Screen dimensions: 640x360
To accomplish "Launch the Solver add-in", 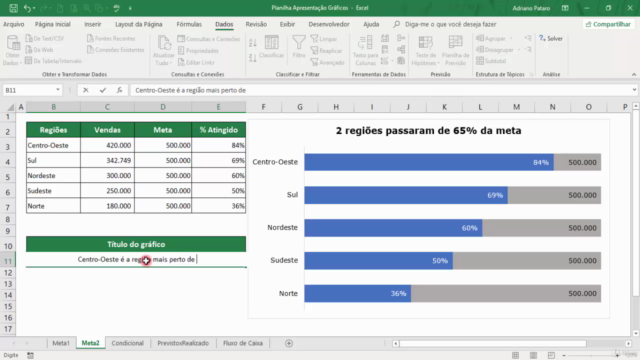I will (x=551, y=38).
